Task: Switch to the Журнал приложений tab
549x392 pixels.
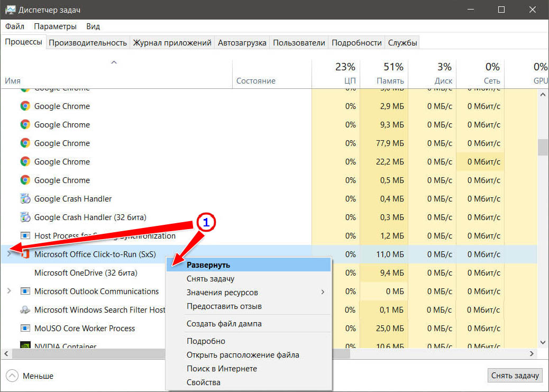Action: click(172, 43)
